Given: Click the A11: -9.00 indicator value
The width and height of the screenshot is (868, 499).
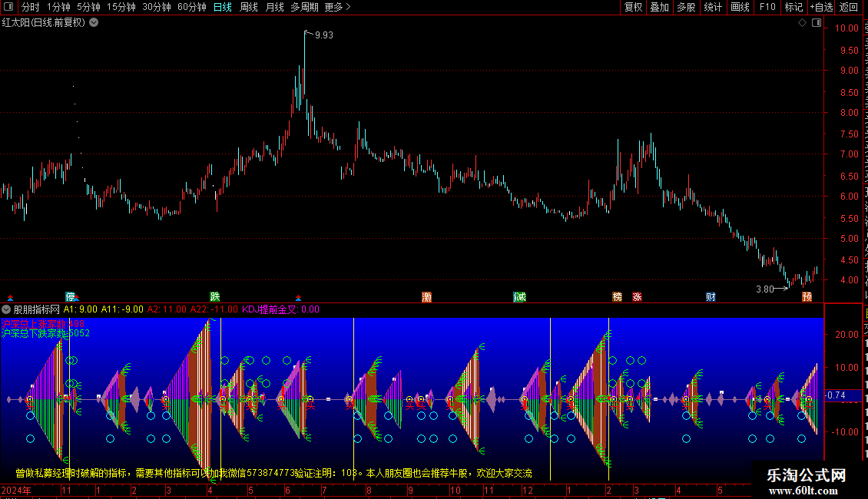Looking at the screenshot, I should pos(122,309).
